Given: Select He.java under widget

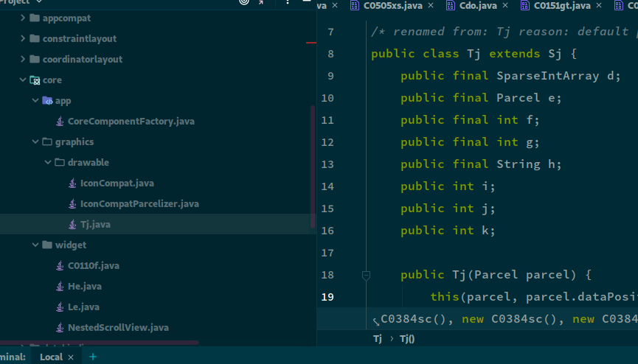Looking at the screenshot, I should click(x=85, y=287).
